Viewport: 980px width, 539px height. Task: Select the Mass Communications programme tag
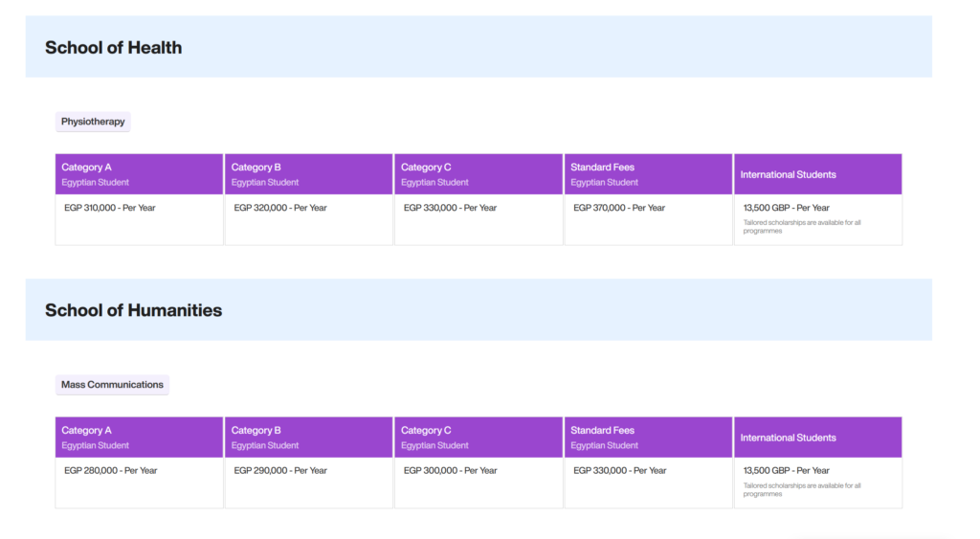pyautogui.click(x=112, y=385)
